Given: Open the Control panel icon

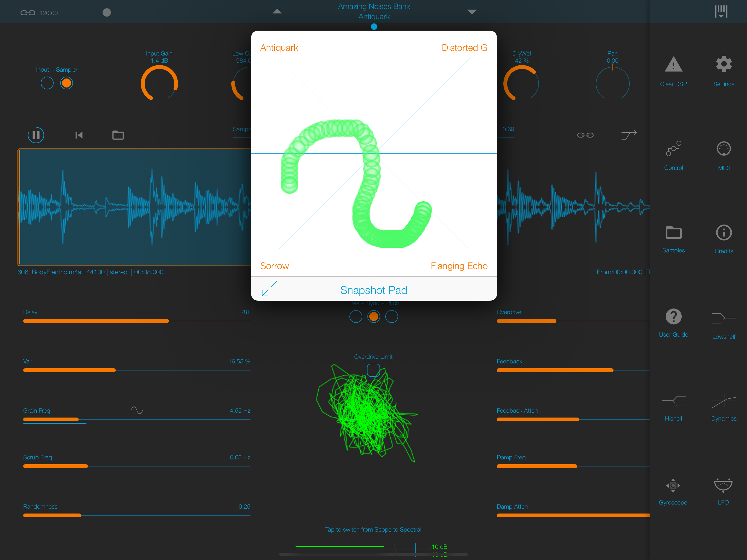Looking at the screenshot, I should point(673,148).
